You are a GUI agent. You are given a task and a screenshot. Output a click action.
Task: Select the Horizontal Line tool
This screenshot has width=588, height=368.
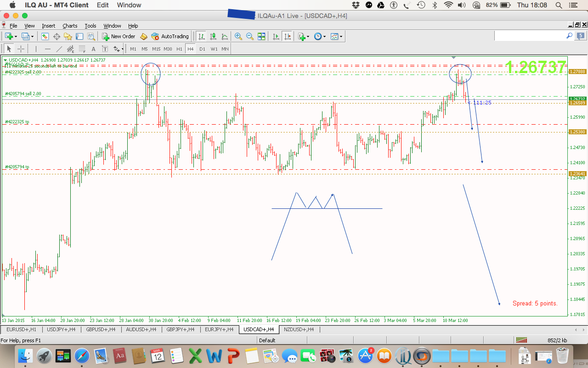click(x=47, y=49)
